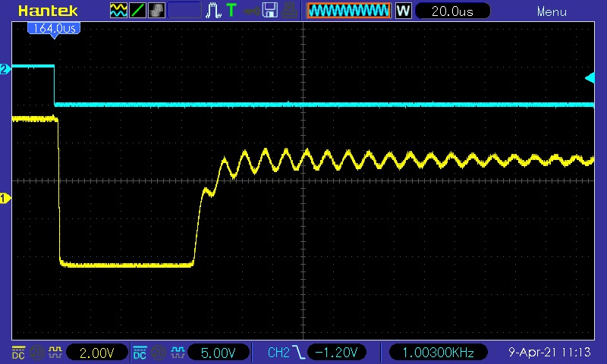
Task: Toggle CH1 DC coupling indicator
Action: (17, 353)
